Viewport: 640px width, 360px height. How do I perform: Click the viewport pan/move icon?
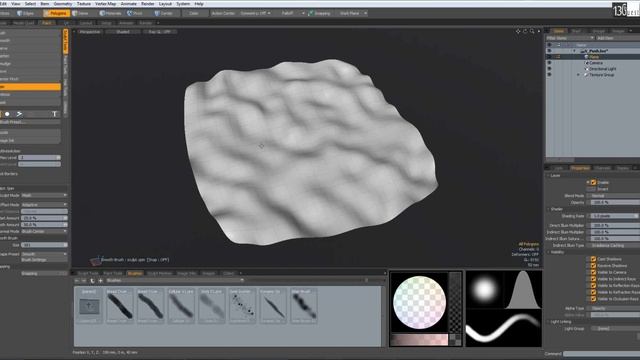pyautogui.click(x=518, y=31)
